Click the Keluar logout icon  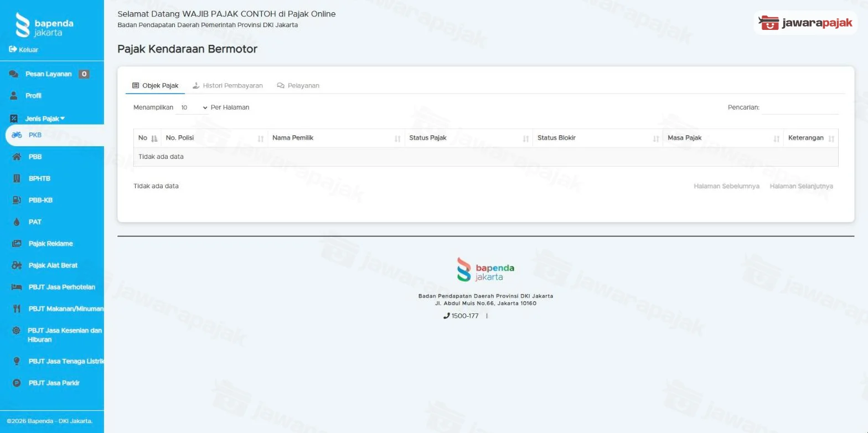(13, 49)
